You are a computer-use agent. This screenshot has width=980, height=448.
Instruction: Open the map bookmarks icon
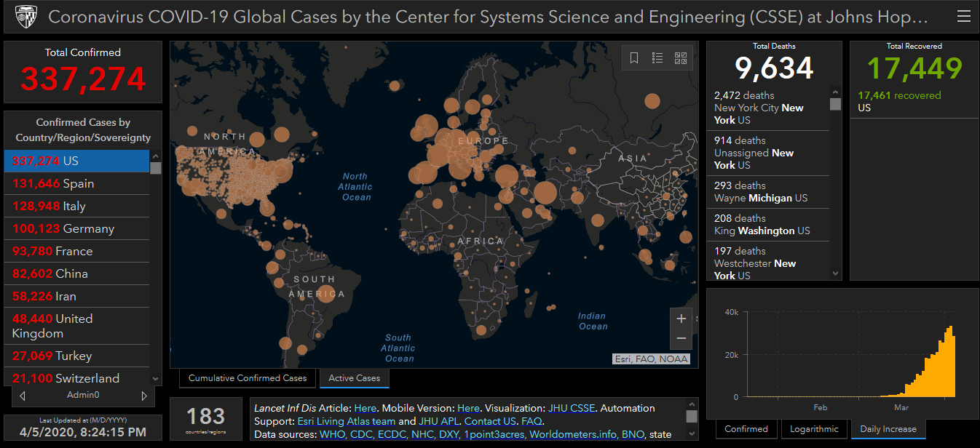(634, 58)
